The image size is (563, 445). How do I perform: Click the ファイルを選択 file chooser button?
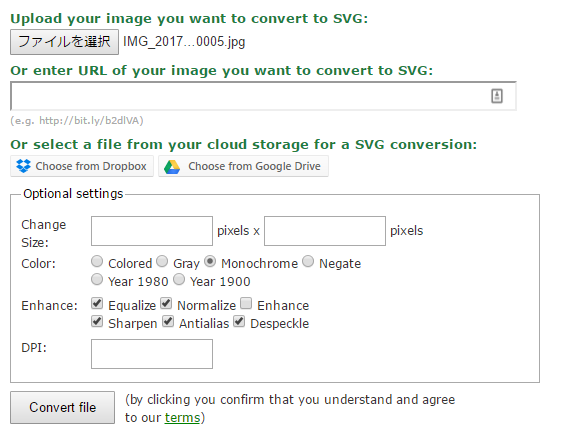click(x=64, y=42)
